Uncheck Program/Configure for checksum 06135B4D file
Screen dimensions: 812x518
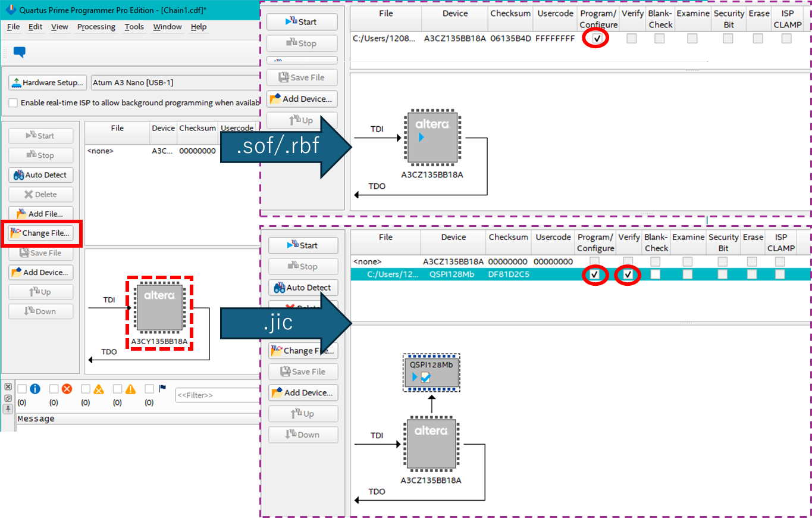(597, 39)
